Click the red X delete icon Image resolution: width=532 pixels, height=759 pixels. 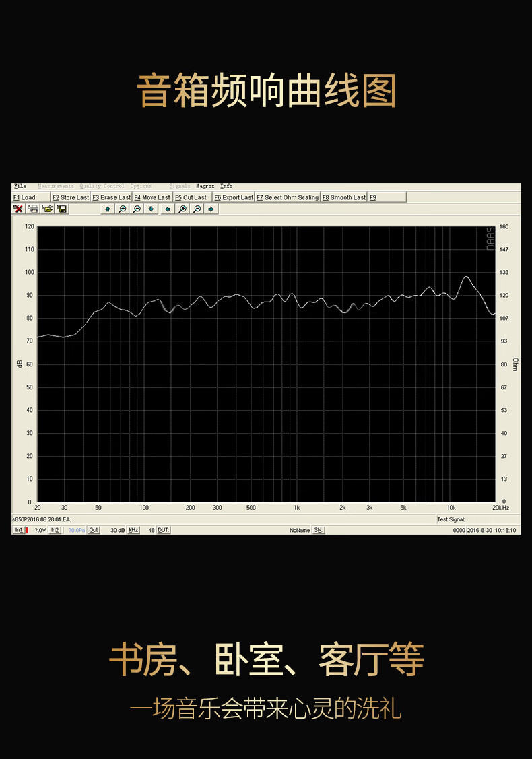18,209
